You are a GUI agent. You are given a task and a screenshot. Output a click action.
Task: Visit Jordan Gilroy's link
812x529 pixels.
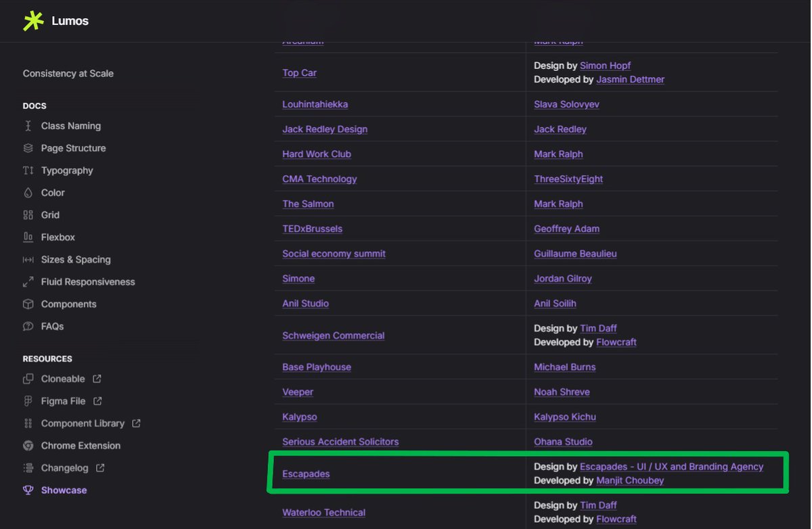pyautogui.click(x=563, y=279)
